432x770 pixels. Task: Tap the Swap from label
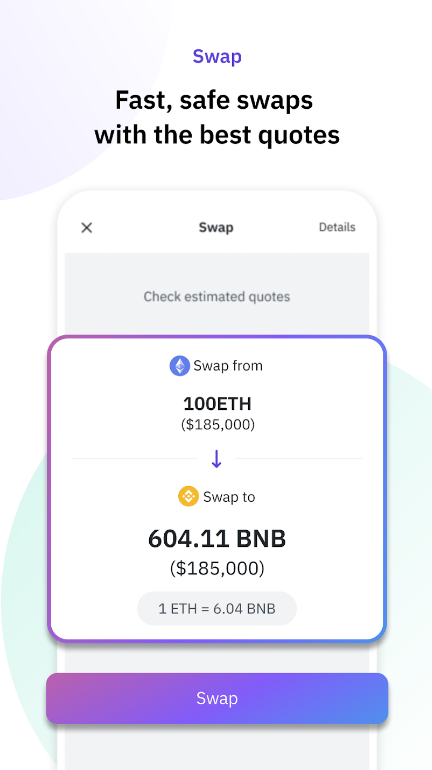[228, 366]
